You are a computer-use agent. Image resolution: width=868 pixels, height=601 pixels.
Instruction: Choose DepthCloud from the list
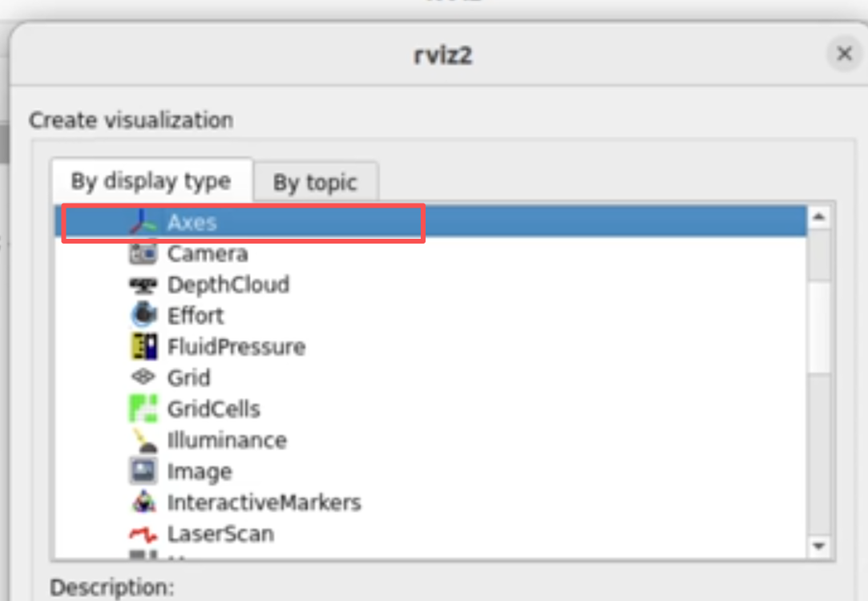click(430, 284)
